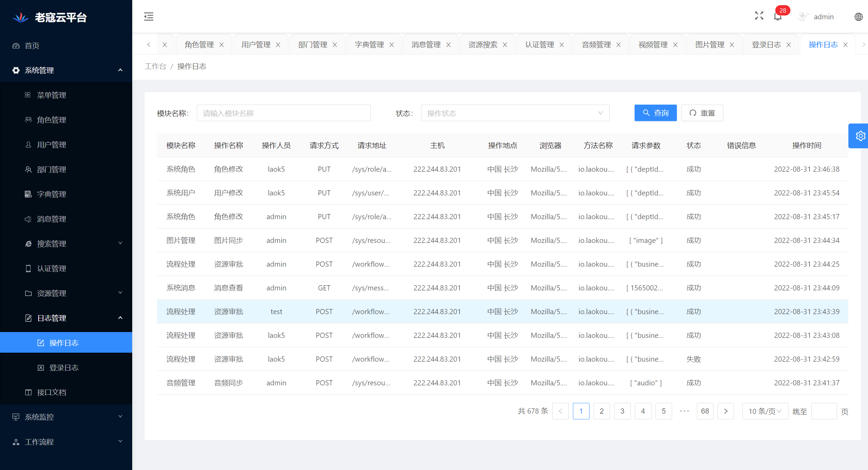
Task: Collapse the sidebar with the fold icon
Action: click(x=149, y=17)
